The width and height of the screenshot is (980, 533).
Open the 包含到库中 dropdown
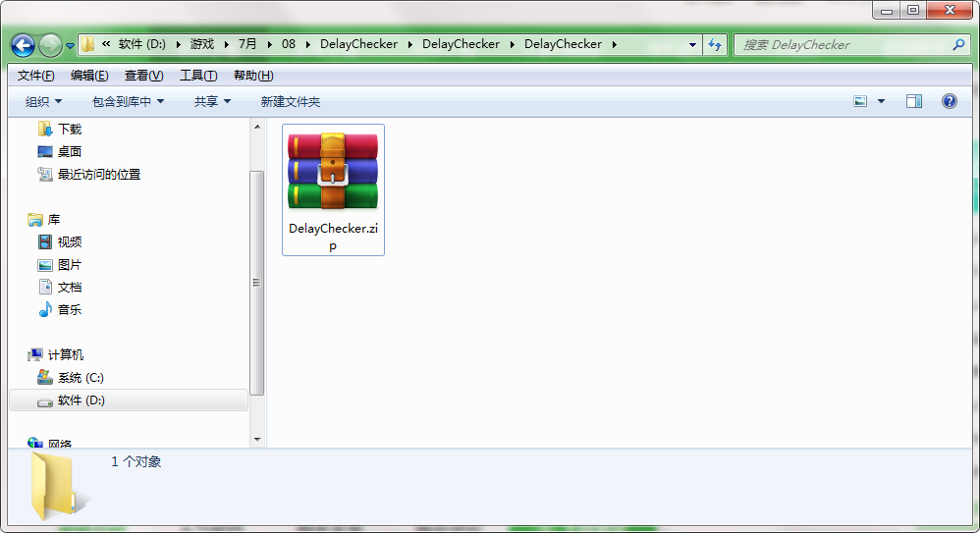tap(128, 101)
